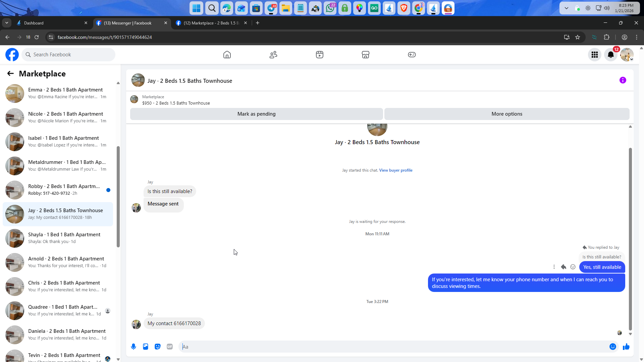
Task: Send a thumbs up like
Action: coord(626,347)
